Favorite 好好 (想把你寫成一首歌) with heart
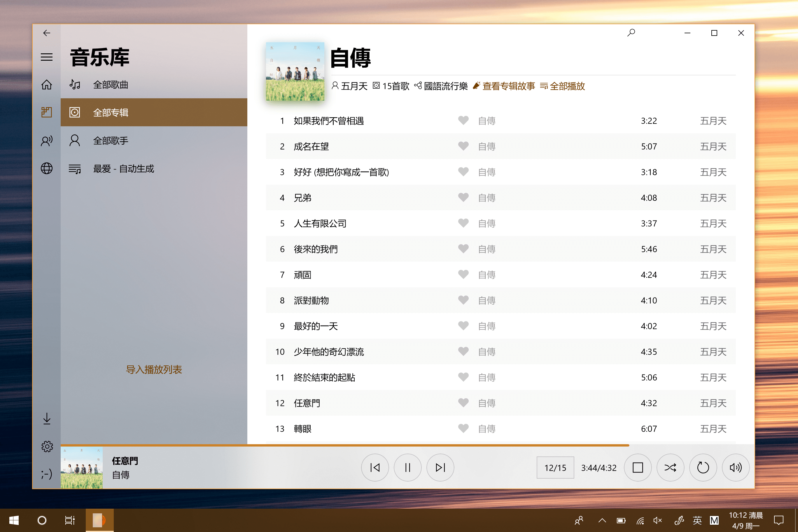The width and height of the screenshot is (798, 532). [463, 172]
